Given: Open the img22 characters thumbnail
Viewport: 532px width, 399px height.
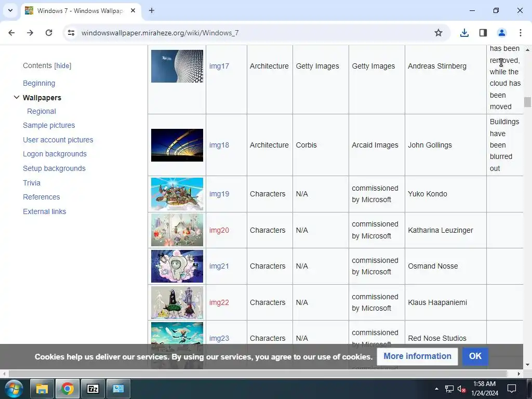Looking at the screenshot, I should (x=177, y=303).
